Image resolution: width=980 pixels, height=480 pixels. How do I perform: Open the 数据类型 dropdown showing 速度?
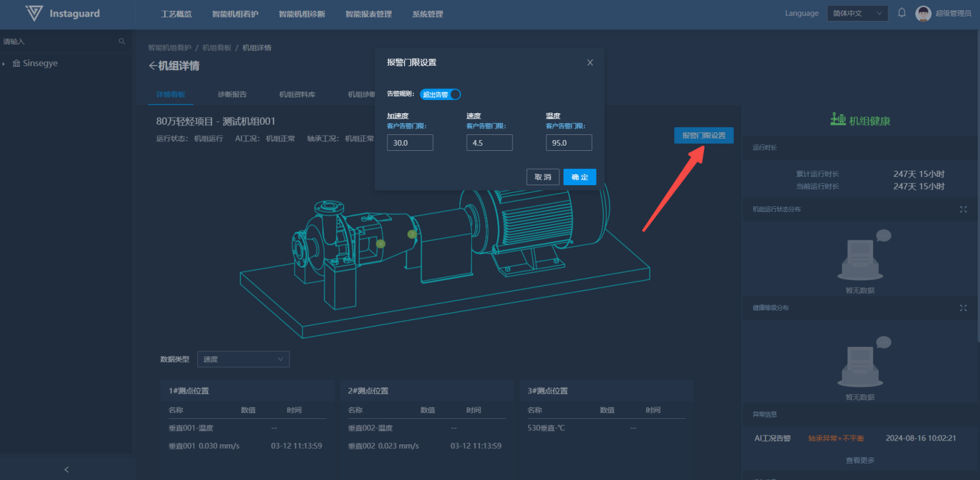[x=243, y=359]
